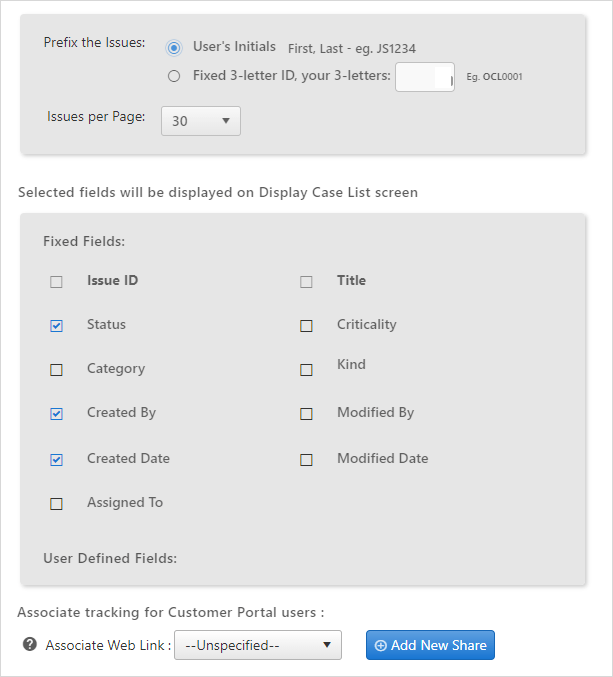Choose Fixed 3-letter ID radio option
Image resolution: width=613 pixels, height=677 pixels.
tap(174, 76)
